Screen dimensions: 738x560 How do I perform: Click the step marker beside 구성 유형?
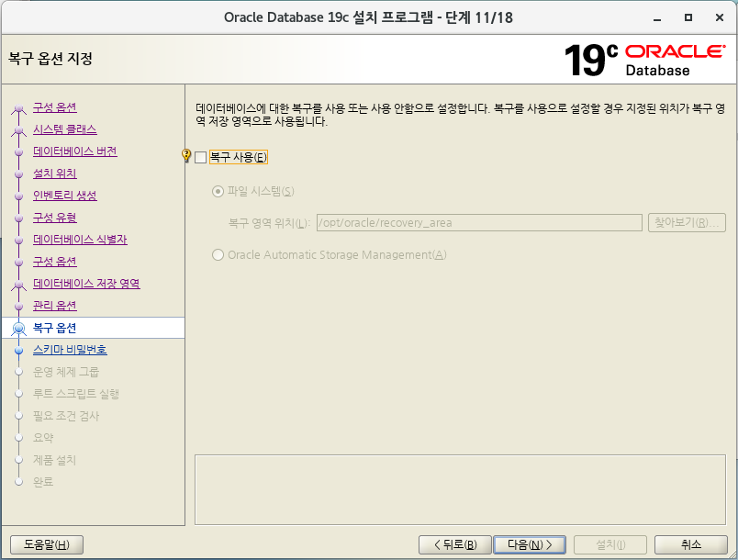pyautogui.click(x=19, y=218)
